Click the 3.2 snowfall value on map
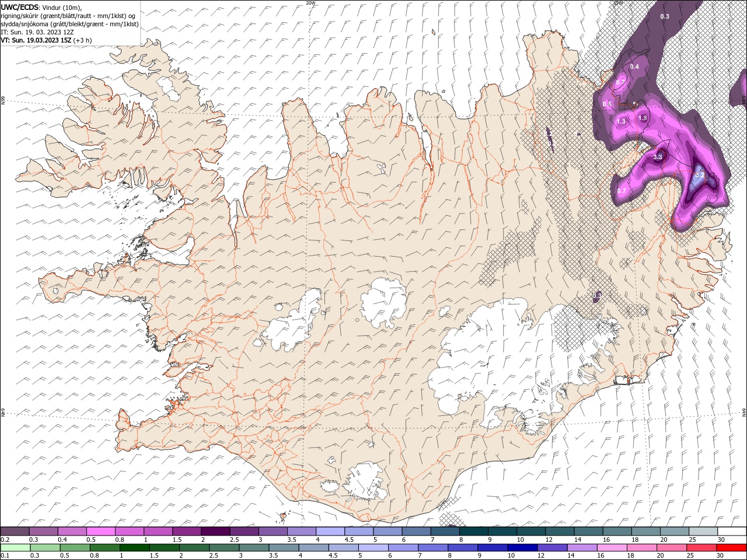This screenshot has height=560, width=747. coord(700,174)
